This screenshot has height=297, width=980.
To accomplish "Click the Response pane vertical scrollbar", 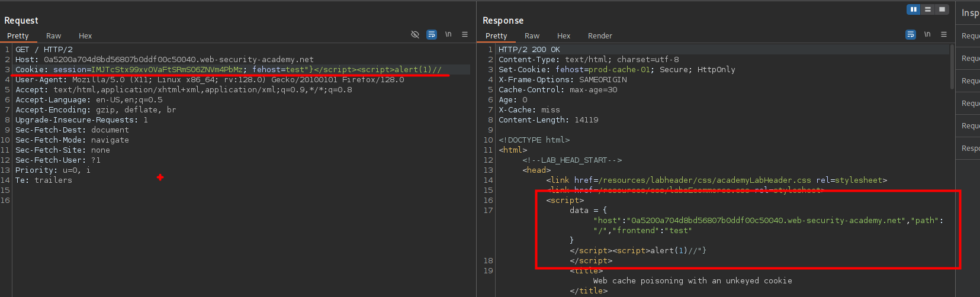I will tap(952, 68).
